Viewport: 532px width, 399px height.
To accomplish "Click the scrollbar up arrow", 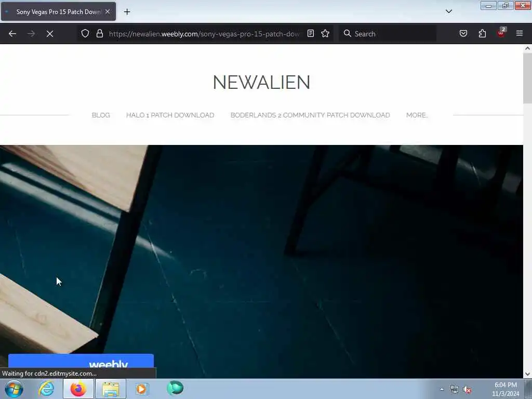I will click(x=527, y=48).
